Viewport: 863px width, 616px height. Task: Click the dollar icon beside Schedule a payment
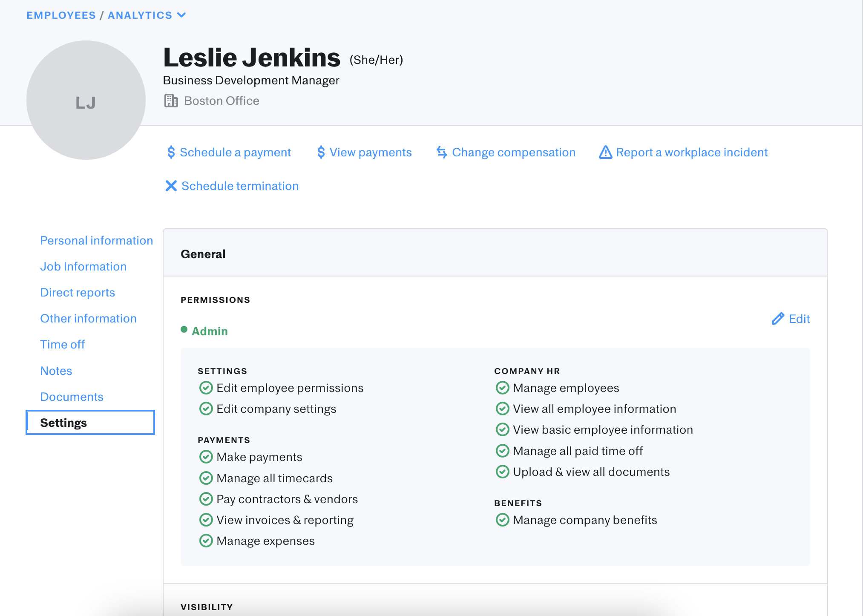pos(171,152)
